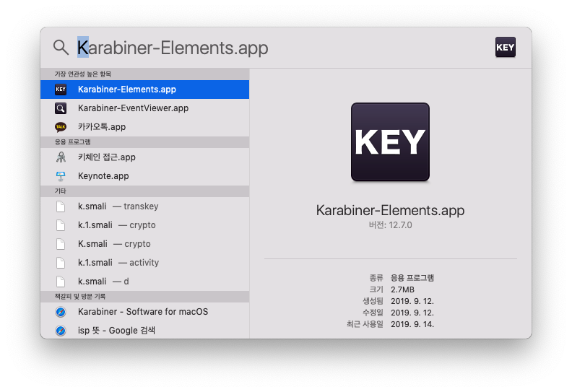Click file icon for k.smali d
Image resolution: width=572 pixels, height=392 pixels.
pos(61,282)
